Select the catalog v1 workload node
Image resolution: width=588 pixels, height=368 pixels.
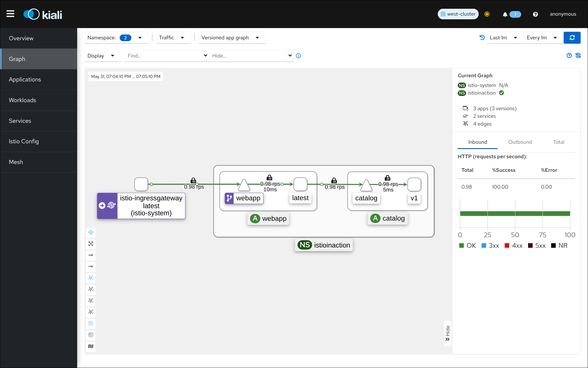(414, 184)
